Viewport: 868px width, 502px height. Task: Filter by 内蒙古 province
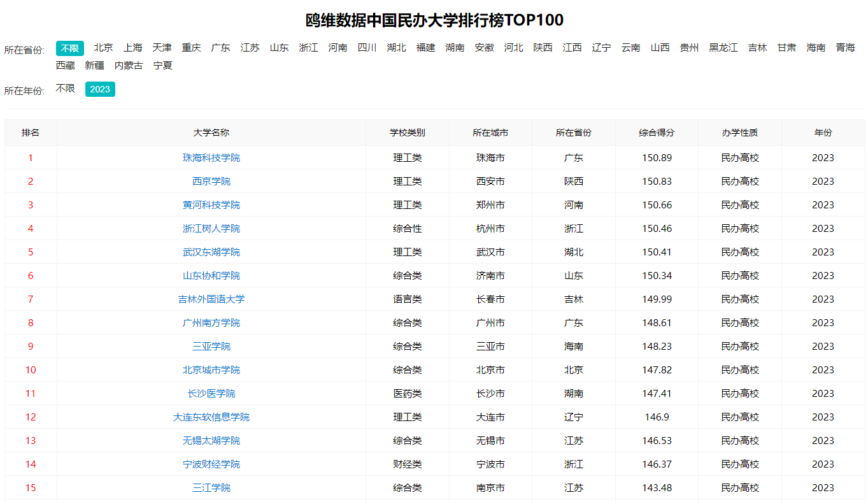coord(129,66)
